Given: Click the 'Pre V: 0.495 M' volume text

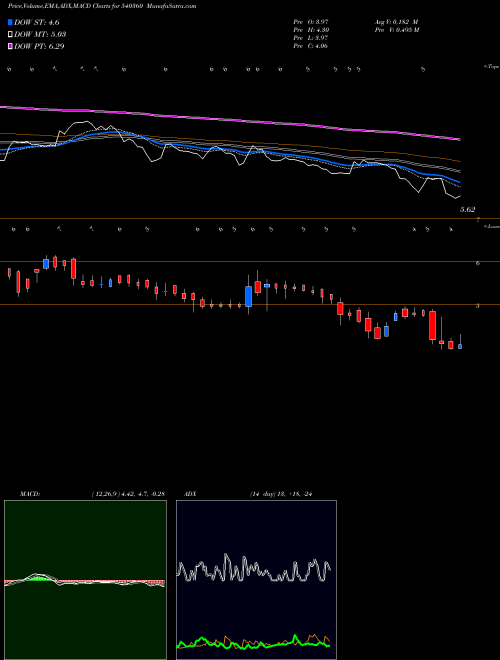Looking at the screenshot, I should coord(397,30).
